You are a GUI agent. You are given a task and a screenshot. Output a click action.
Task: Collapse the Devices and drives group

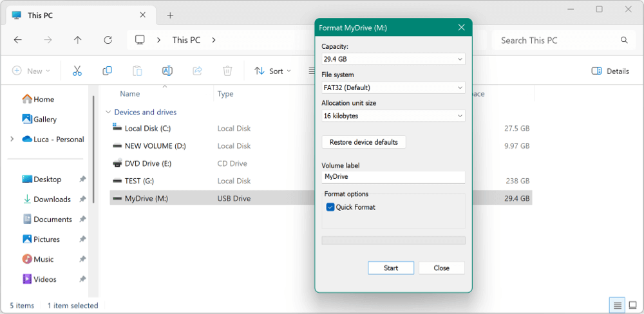pyautogui.click(x=108, y=112)
